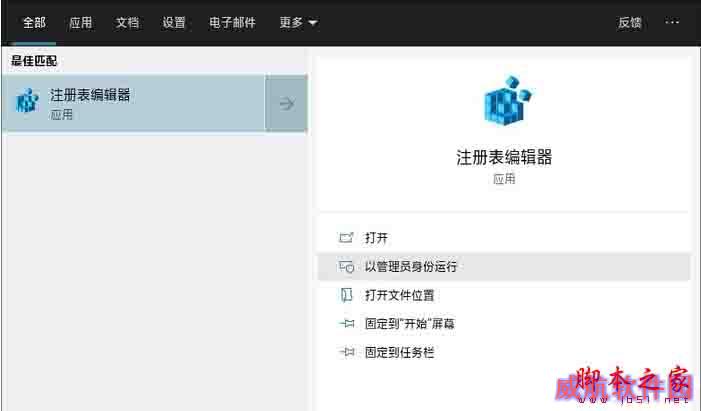Click the pin icon beside 固定到任务栏
This screenshot has height=411, width=701.
click(x=346, y=352)
